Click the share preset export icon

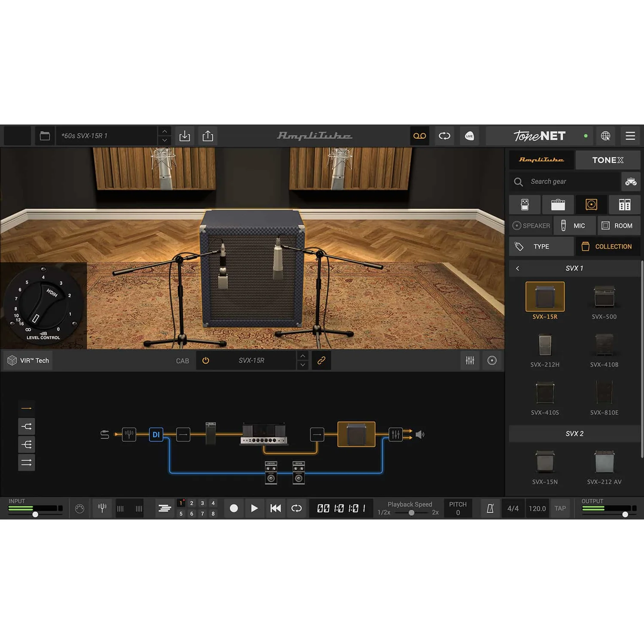[x=208, y=136]
